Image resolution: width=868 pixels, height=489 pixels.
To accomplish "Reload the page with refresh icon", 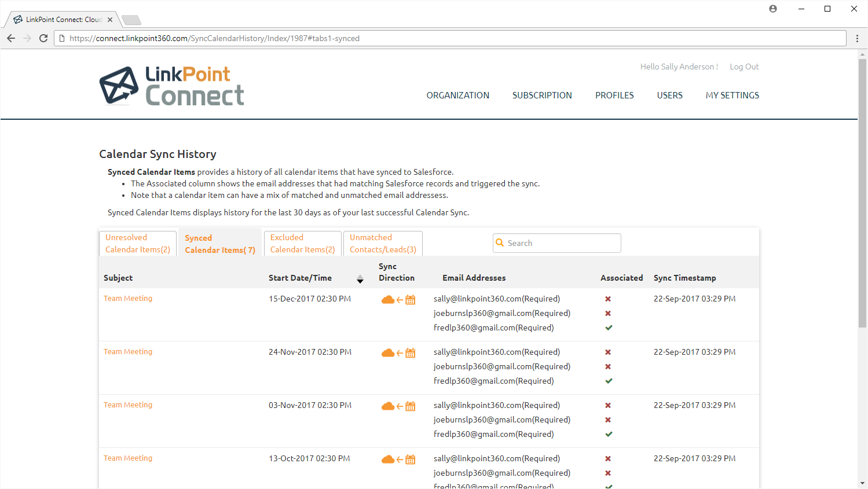I will pos(43,38).
